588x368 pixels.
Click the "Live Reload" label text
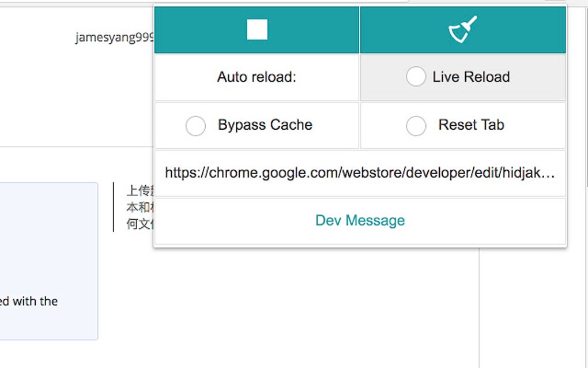point(471,77)
